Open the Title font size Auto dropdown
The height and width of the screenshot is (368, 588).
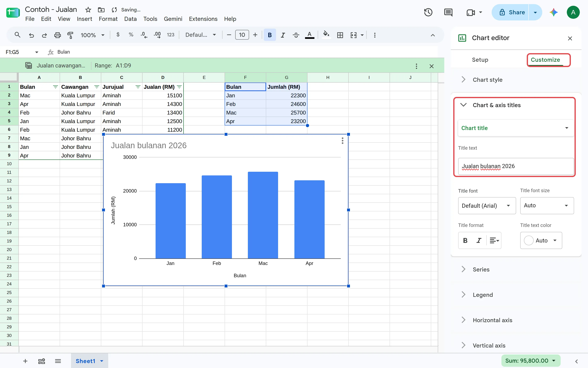[x=547, y=206]
